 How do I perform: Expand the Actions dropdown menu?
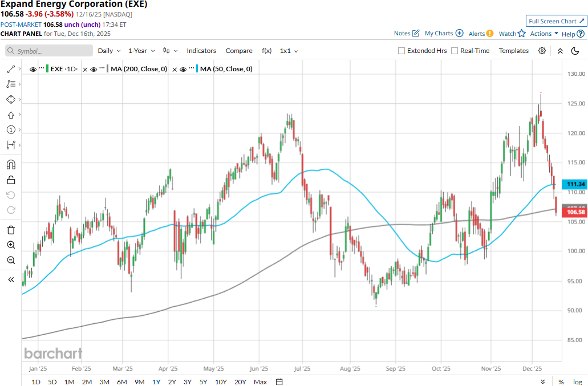coord(544,34)
